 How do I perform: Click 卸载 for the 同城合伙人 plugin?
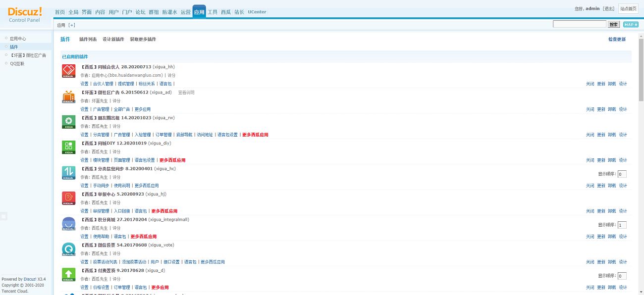coord(612,84)
